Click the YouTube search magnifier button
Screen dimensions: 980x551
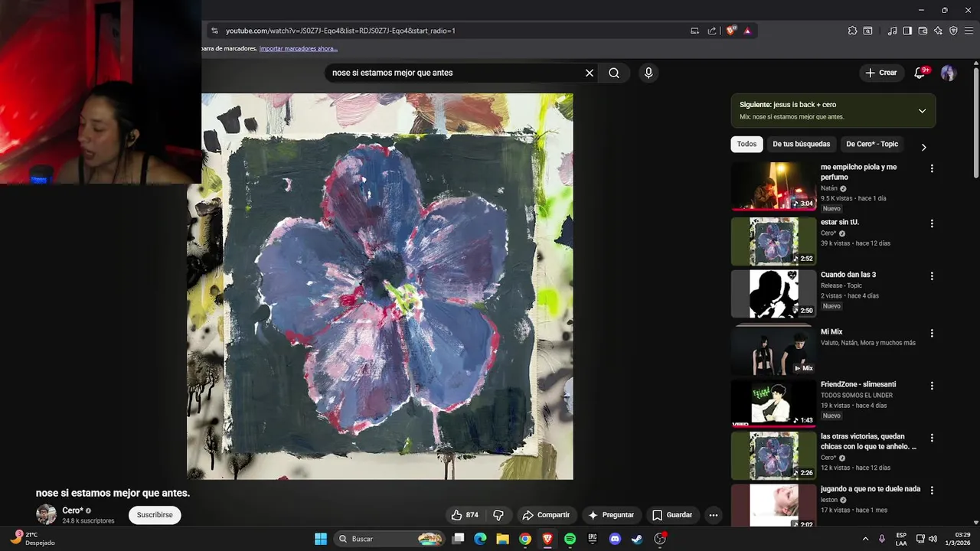pyautogui.click(x=614, y=73)
